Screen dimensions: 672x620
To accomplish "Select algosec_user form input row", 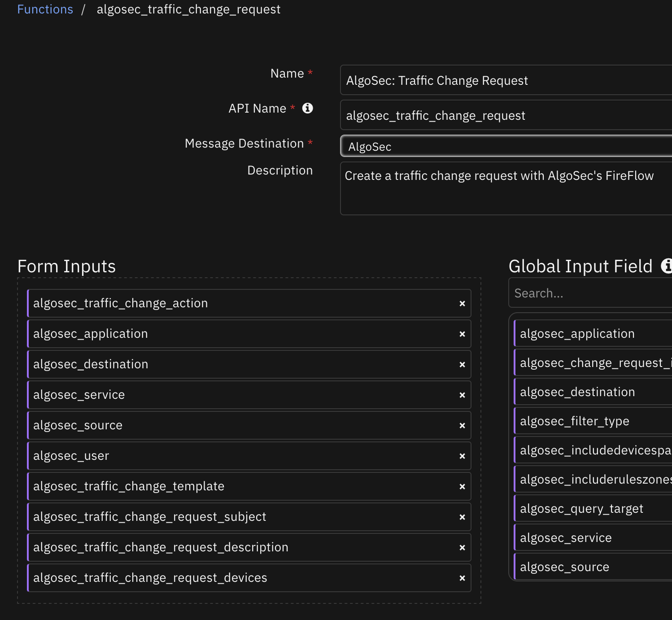I will 249,456.
